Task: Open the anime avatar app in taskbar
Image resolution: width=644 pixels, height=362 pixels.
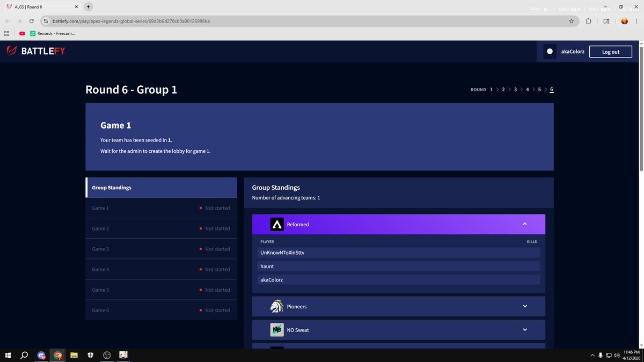Action: click(x=123, y=355)
